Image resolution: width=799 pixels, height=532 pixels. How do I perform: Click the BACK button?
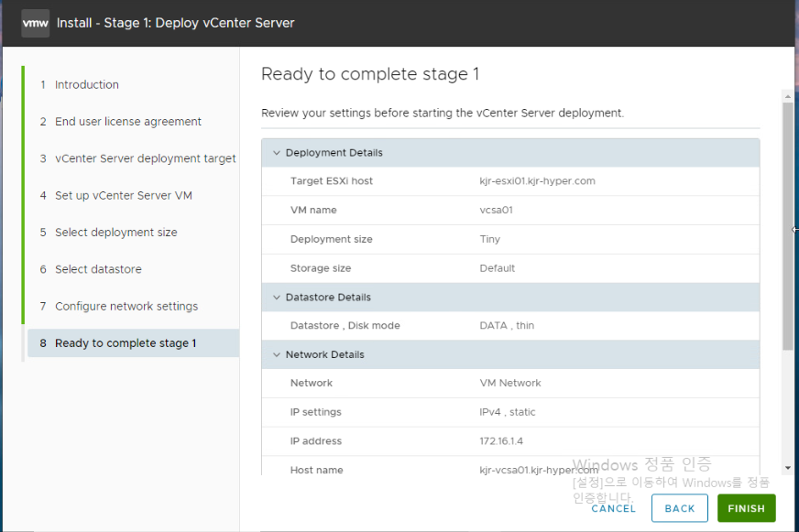click(680, 508)
